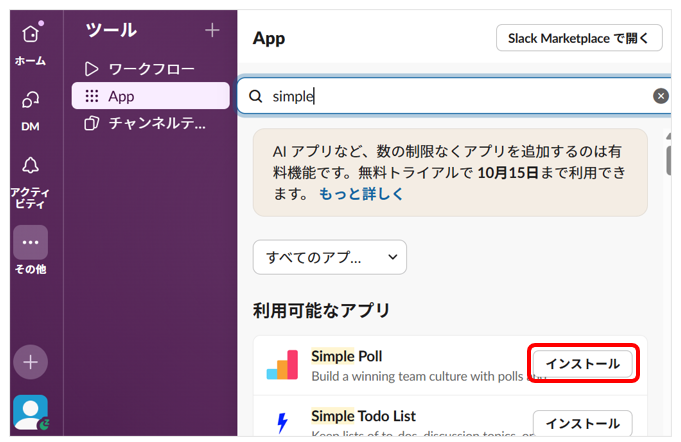Click Slack Marketplace で開く button
The height and width of the screenshot is (442, 681).
point(579,38)
